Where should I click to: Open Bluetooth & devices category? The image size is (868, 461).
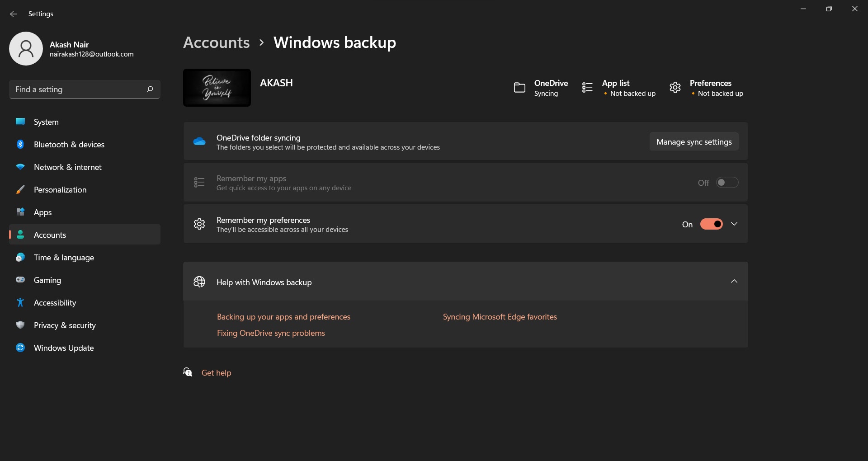pyautogui.click(x=85, y=144)
